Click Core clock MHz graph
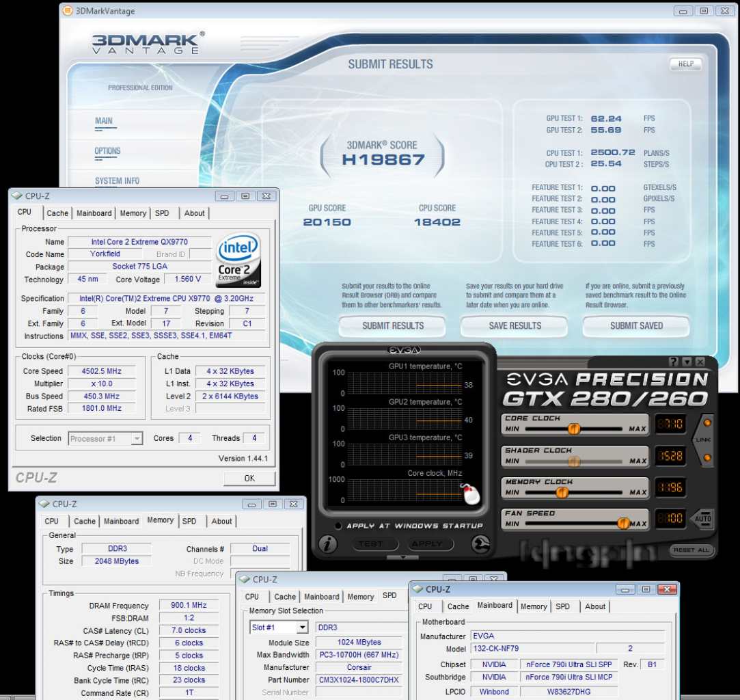Viewport: 740px width, 700px height. [405, 489]
